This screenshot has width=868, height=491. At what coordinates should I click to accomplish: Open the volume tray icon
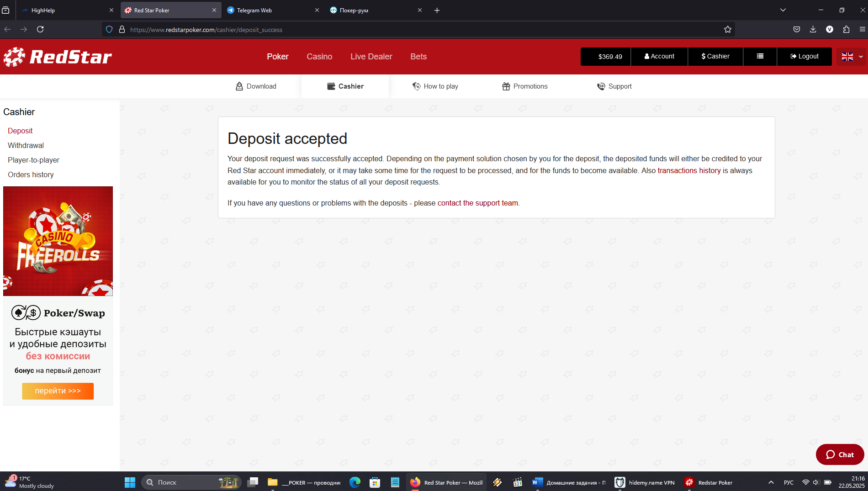coord(816,482)
